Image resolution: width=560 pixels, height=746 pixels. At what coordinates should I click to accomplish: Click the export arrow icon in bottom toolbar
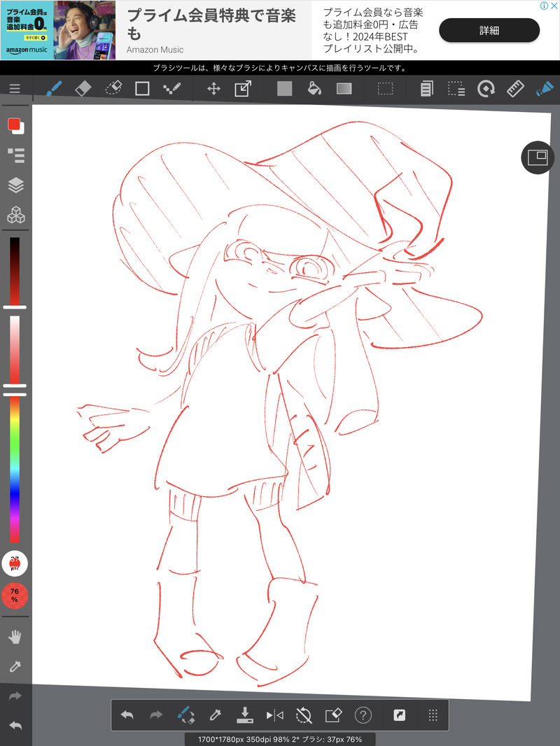click(x=400, y=715)
